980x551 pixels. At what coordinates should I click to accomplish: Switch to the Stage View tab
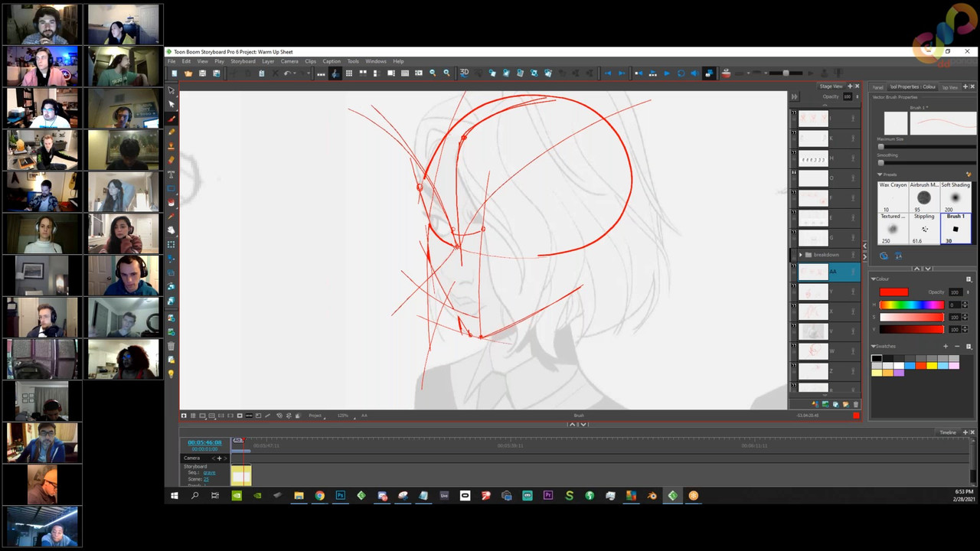[x=831, y=86]
